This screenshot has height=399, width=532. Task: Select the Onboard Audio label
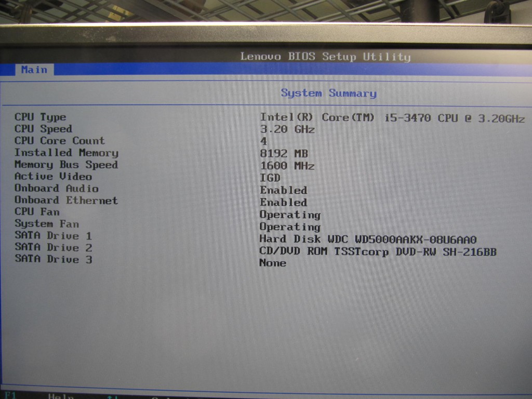[x=57, y=188]
